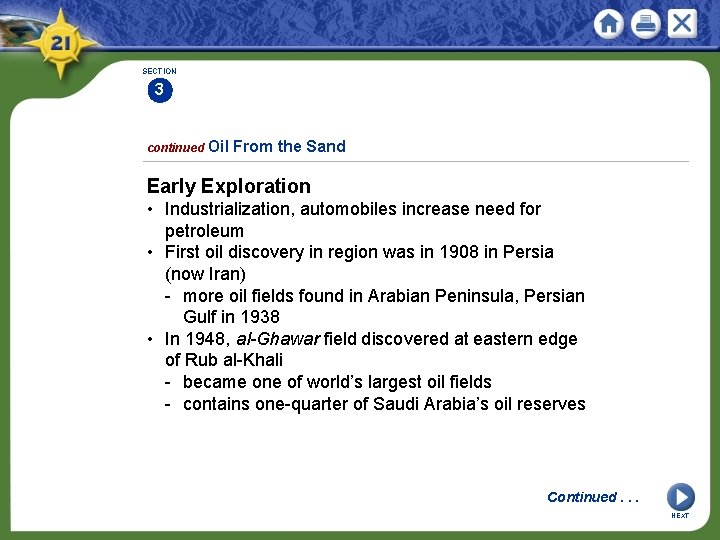Select the Section 3 number badge
Viewport: 720px width, 540px height.
(160, 90)
